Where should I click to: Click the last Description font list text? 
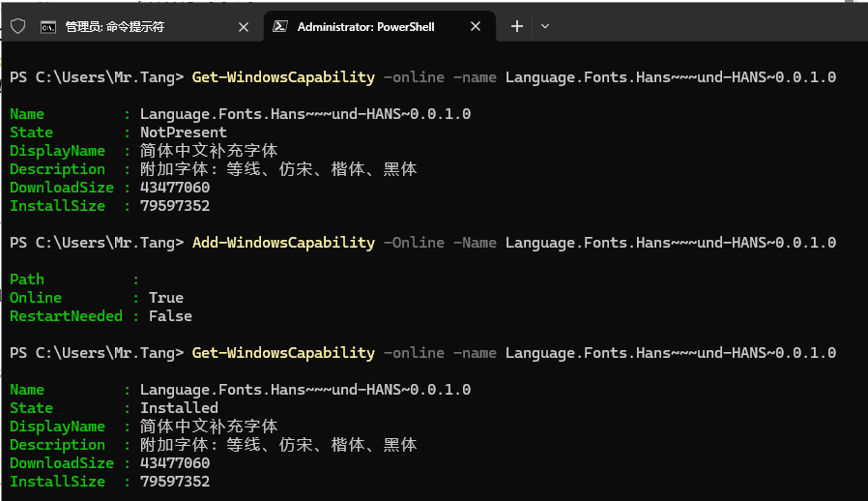pyautogui.click(x=278, y=445)
